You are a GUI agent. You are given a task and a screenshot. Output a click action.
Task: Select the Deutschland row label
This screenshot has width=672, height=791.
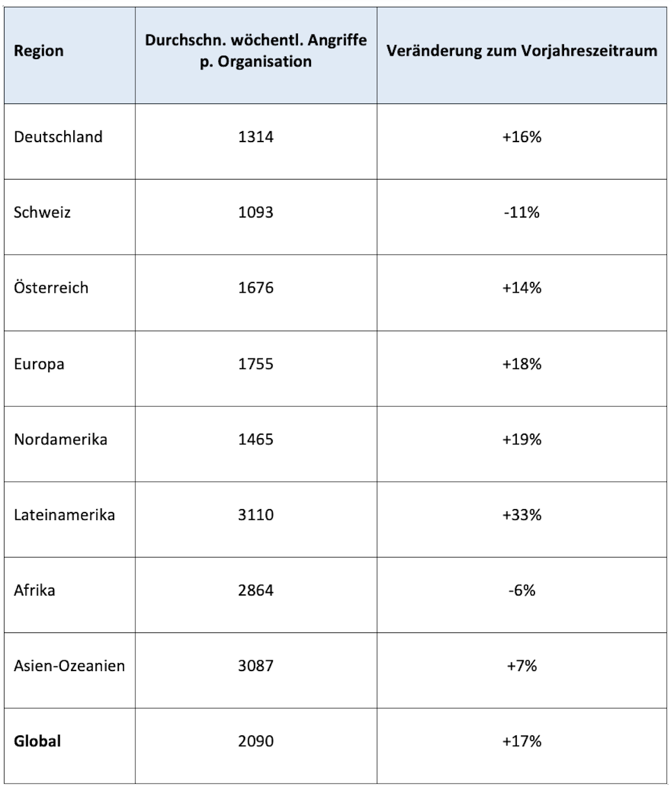point(58,137)
